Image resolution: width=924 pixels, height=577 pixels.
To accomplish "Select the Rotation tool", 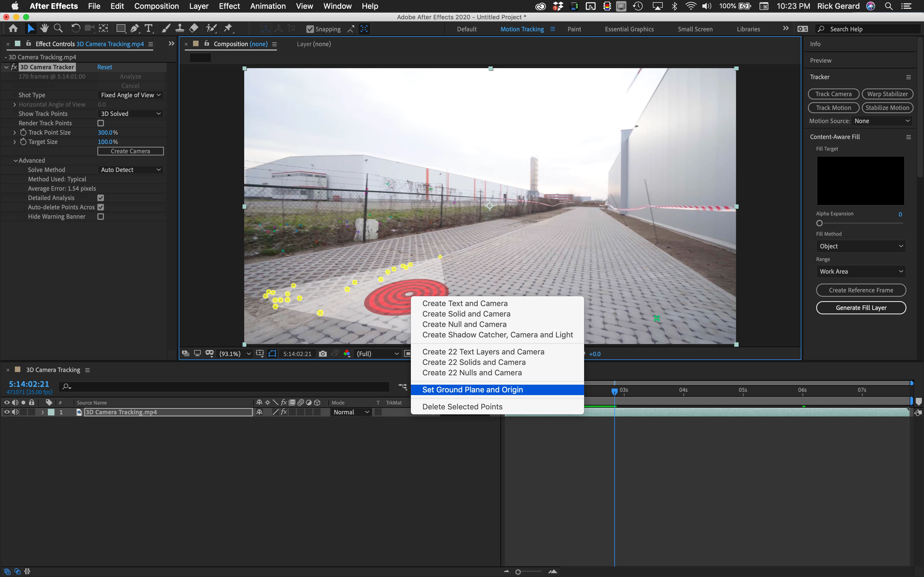I will pyautogui.click(x=75, y=28).
